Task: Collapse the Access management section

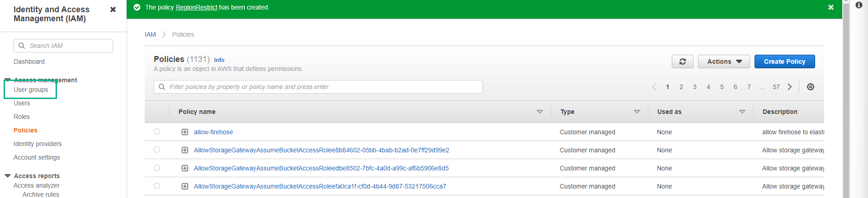Action: 8,80
